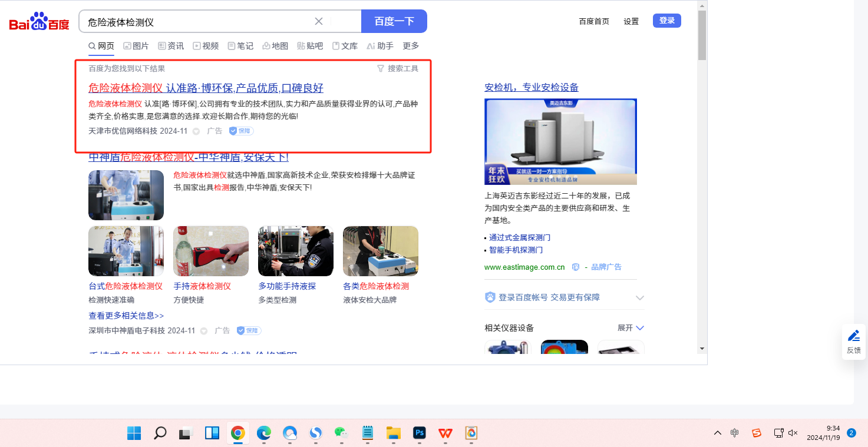
Task: Expand the chevron beside 登录百度帐号
Action: pyautogui.click(x=640, y=298)
